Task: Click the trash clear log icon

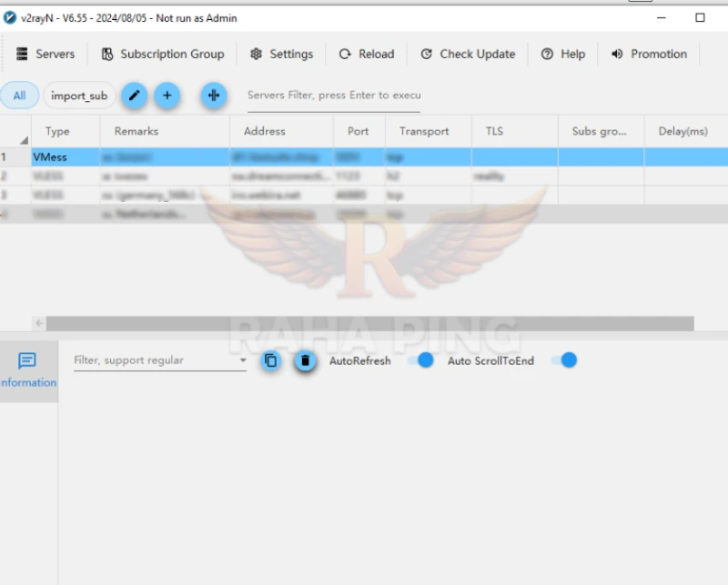Action: click(x=305, y=361)
